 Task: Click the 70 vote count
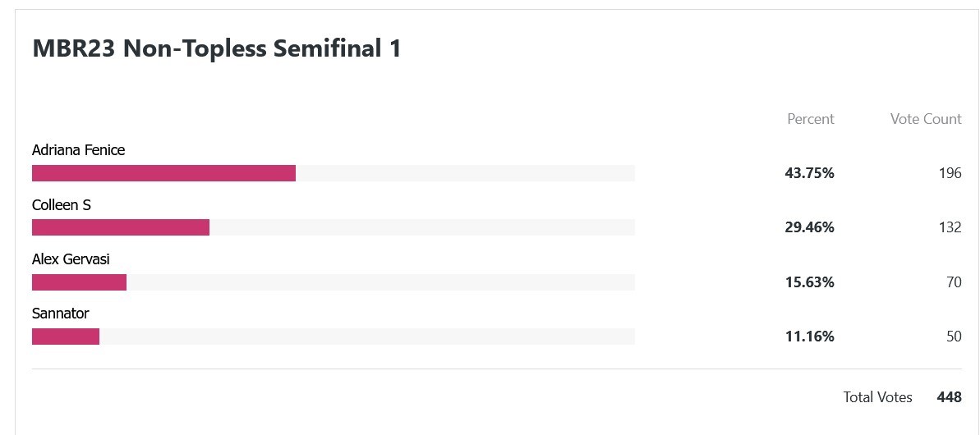[953, 282]
